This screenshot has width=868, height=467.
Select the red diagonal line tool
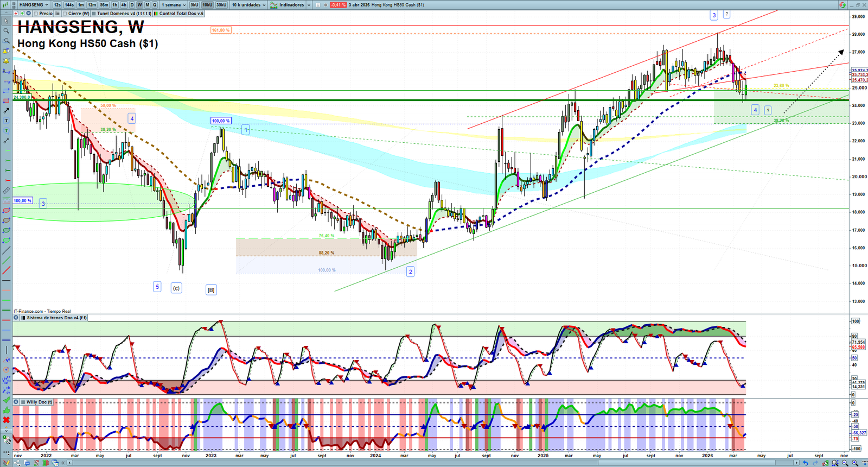tap(6, 270)
